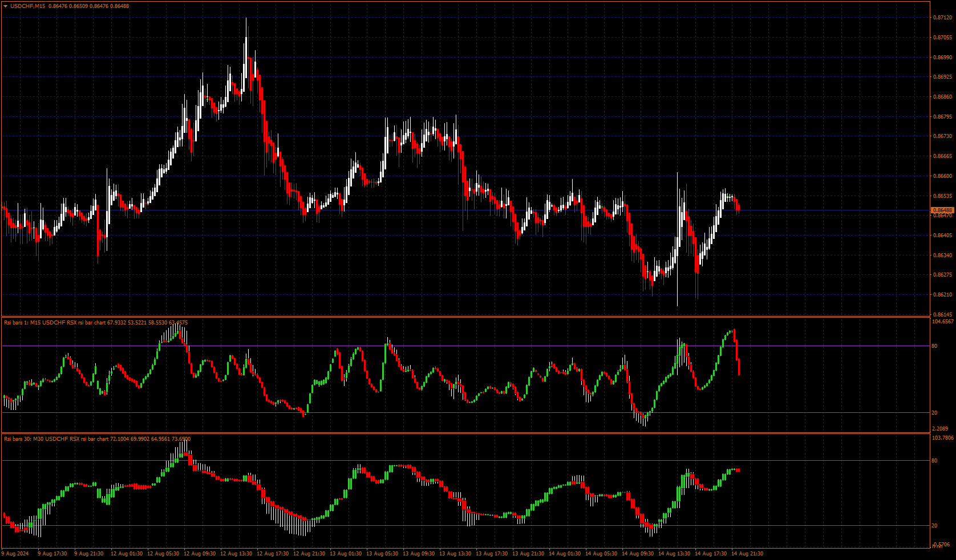956x560 pixels.
Task: Click the 0.86665 price scale label
Action: [x=942, y=156]
